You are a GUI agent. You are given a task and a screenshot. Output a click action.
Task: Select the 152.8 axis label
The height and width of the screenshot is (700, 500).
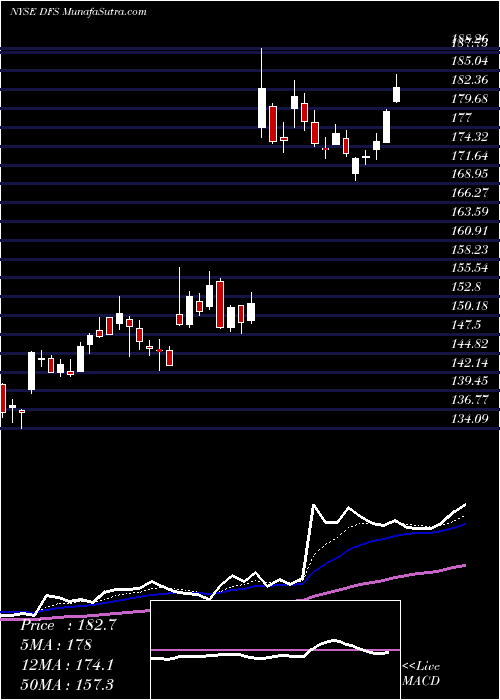[466, 288]
